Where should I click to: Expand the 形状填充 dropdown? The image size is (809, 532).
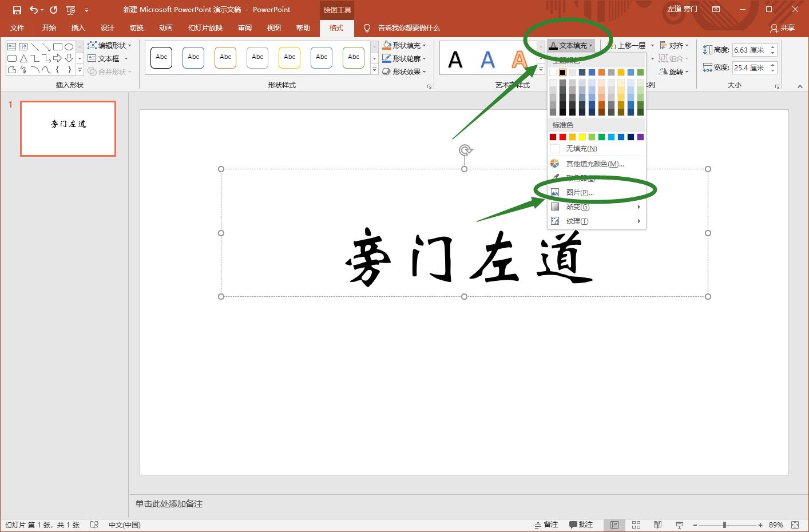click(x=405, y=45)
